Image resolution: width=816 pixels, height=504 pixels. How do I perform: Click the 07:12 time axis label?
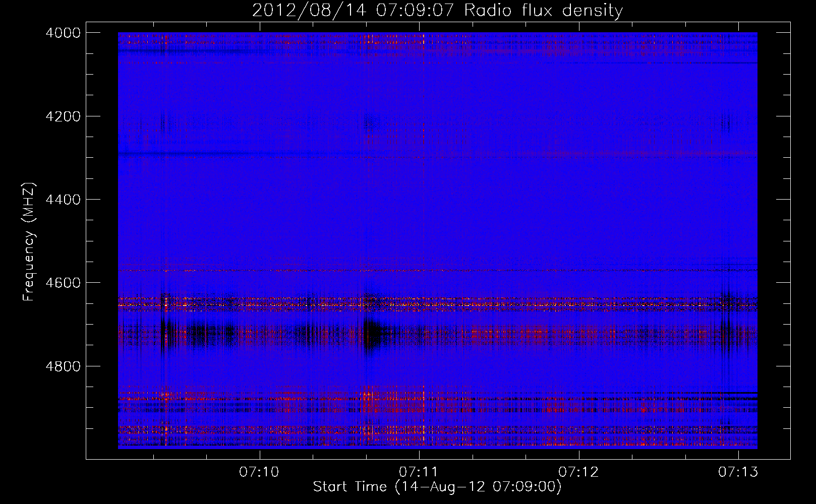pos(578,472)
